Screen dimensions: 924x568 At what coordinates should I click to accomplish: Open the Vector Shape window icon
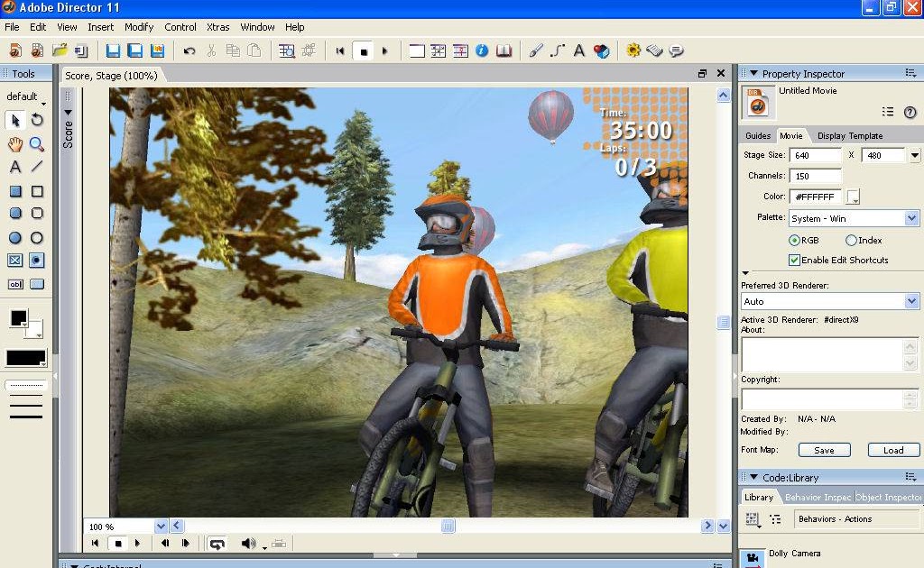558,51
